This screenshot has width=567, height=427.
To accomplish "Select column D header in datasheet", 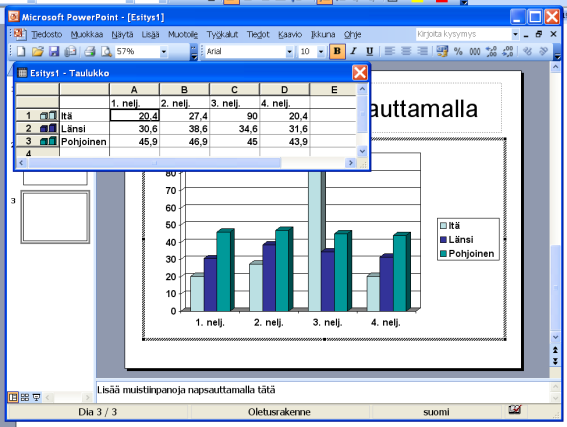I will click(x=285, y=90).
